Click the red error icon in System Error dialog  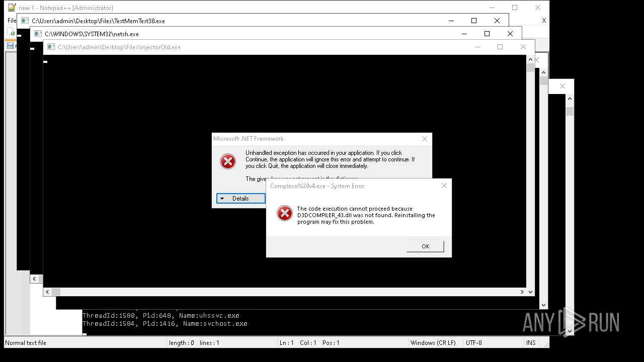pos(285,213)
